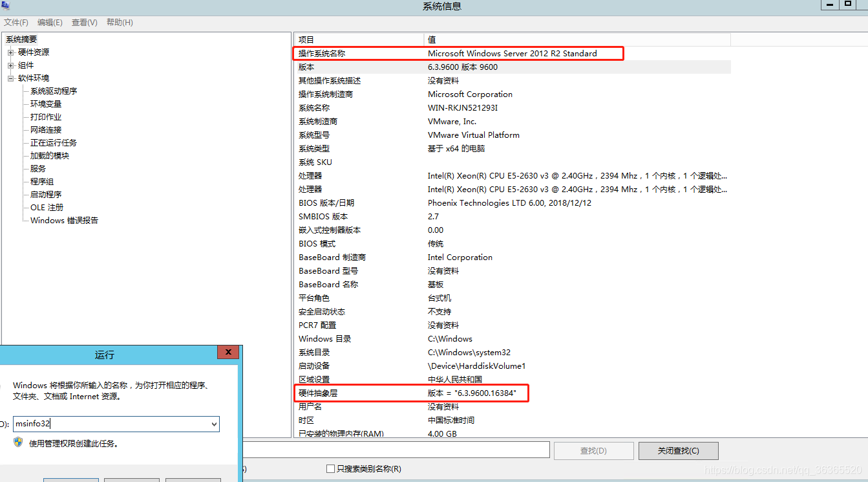Viewport: 868px width, 482px height.
Task: Select the BaseBoard 型号 row
Action: coord(513,271)
